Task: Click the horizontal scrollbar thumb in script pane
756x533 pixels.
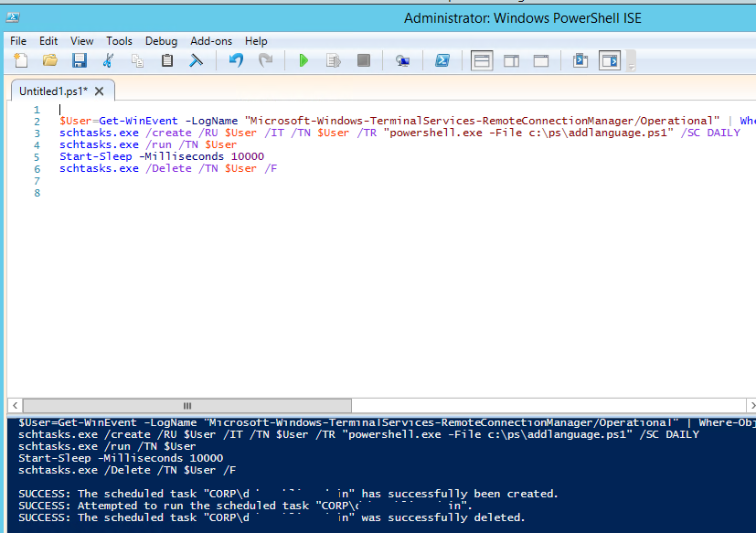Action: [x=187, y=406]
